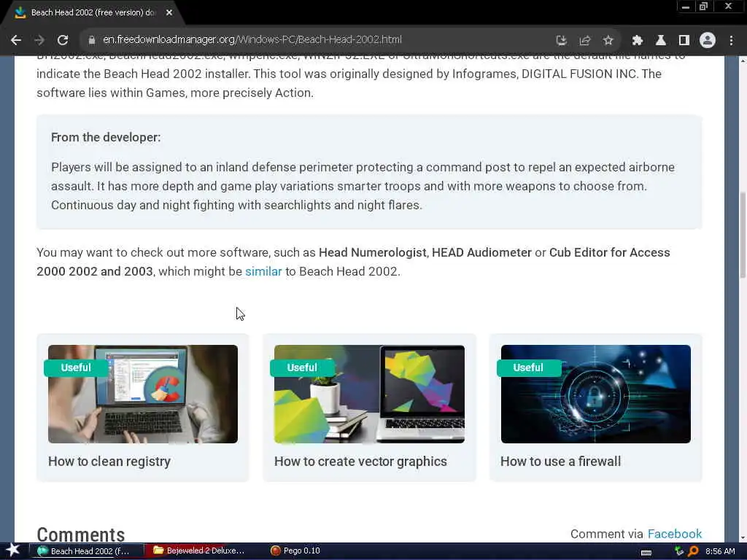
Task: Close the Beach Head 2002 tab
Action: [169, 13]
